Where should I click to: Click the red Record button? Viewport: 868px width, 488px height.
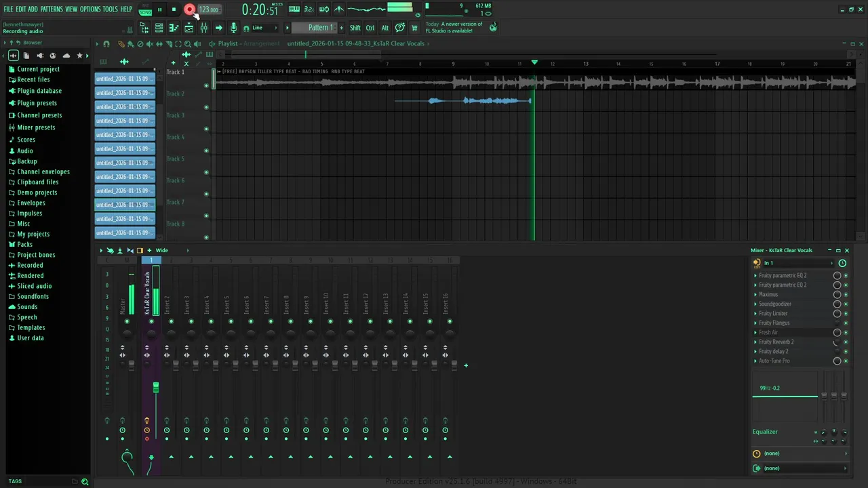189,9
